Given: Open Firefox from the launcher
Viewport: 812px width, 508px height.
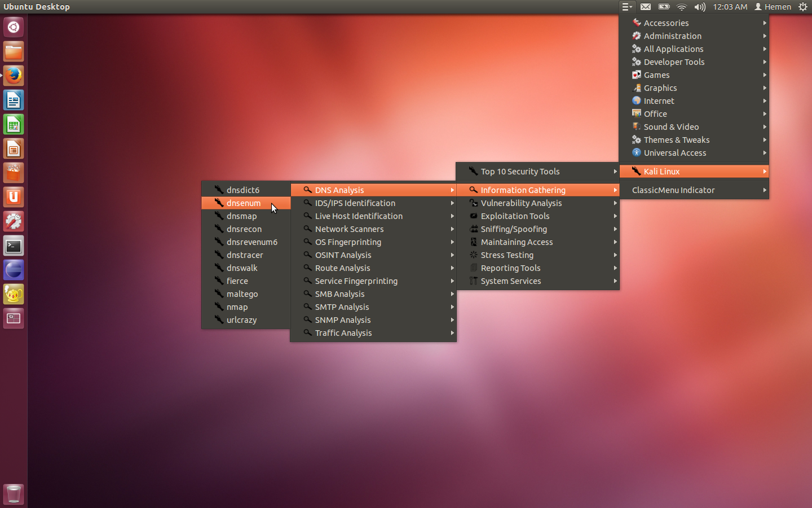Looking at the screenshot, I should pos(14,75).
